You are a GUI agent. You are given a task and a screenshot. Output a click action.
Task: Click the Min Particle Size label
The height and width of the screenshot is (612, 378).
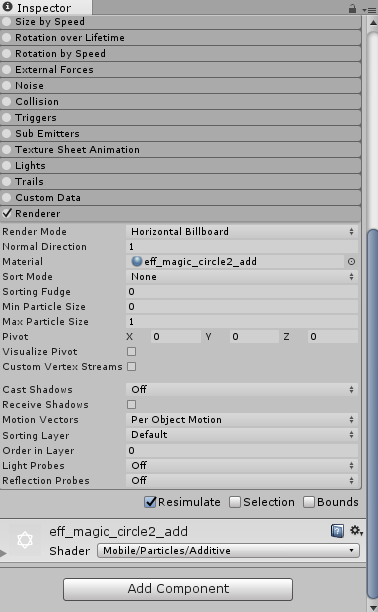(44, 307)
